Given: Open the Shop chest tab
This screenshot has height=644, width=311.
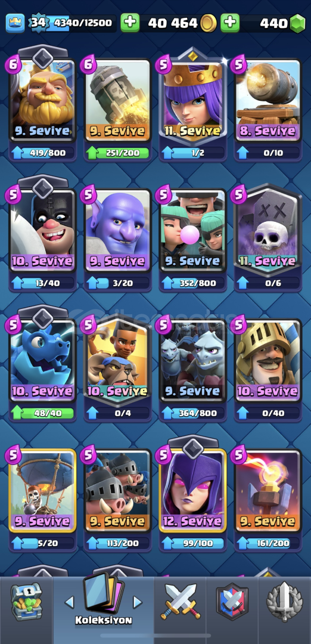Looking at the screenshot, I should point(26,602).
